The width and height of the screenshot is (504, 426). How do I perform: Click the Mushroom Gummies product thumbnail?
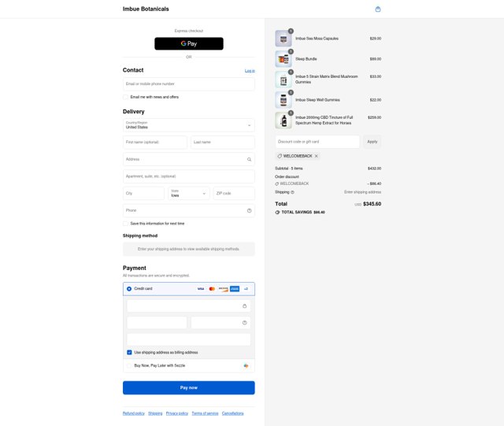pyautogui.click(x=283, y=80)
